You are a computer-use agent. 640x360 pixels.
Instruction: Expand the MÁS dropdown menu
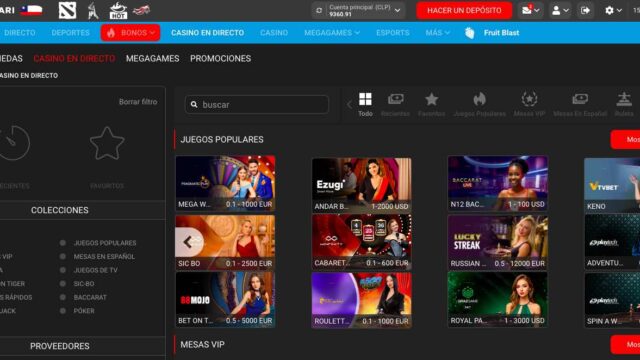(x=437, y=33)
